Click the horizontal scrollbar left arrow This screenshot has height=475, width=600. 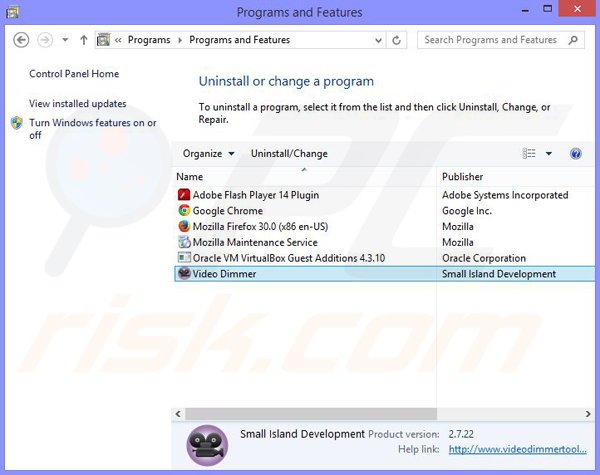(178, 414)
